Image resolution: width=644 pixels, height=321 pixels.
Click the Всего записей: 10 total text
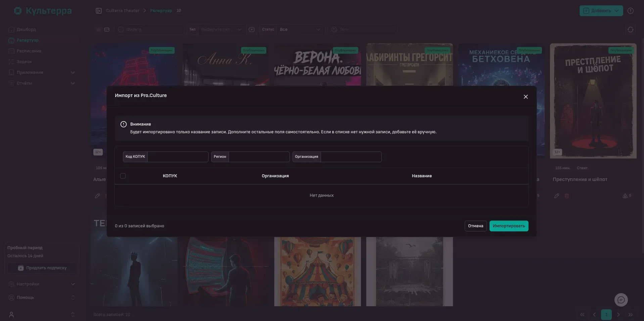(111, 315)
